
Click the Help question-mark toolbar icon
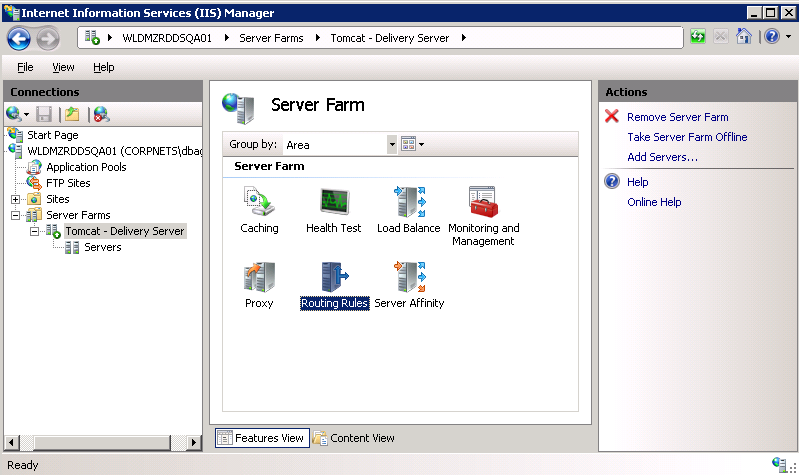coord(772,36)
